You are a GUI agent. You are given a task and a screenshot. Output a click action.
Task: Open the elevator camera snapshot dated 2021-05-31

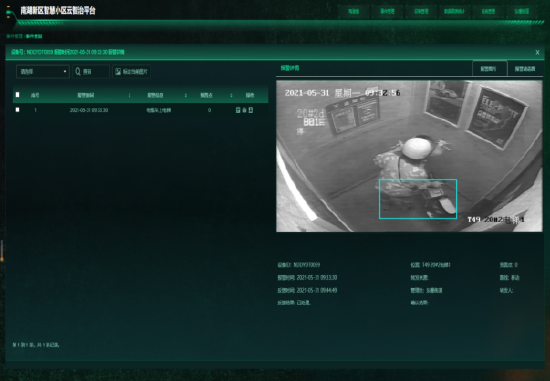pyautogui.click(x=409, y=156)
